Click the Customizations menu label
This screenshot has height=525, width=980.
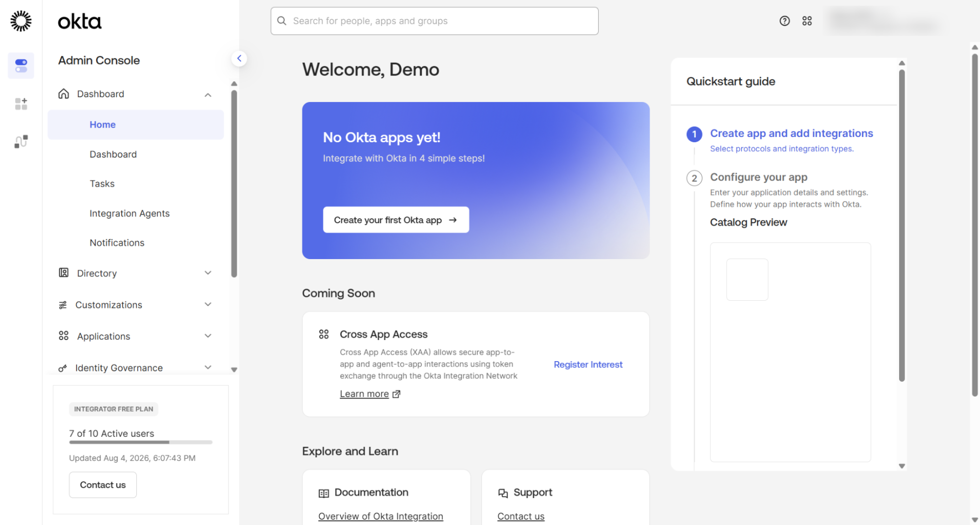(x=108, y=305)
